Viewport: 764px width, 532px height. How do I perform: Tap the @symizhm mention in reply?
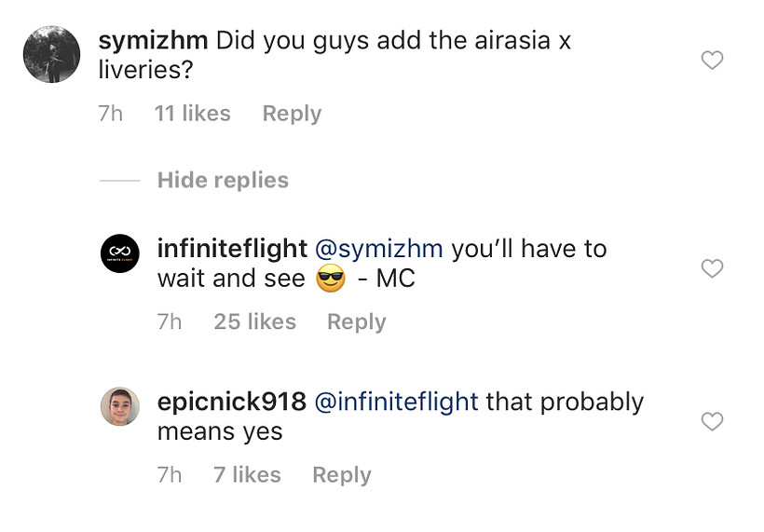point(380,249)
